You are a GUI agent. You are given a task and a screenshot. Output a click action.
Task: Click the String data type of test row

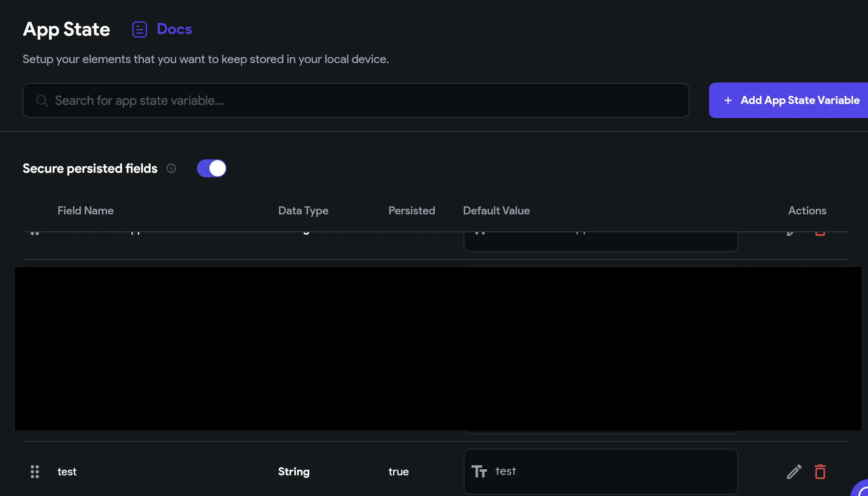click(294, 472)
